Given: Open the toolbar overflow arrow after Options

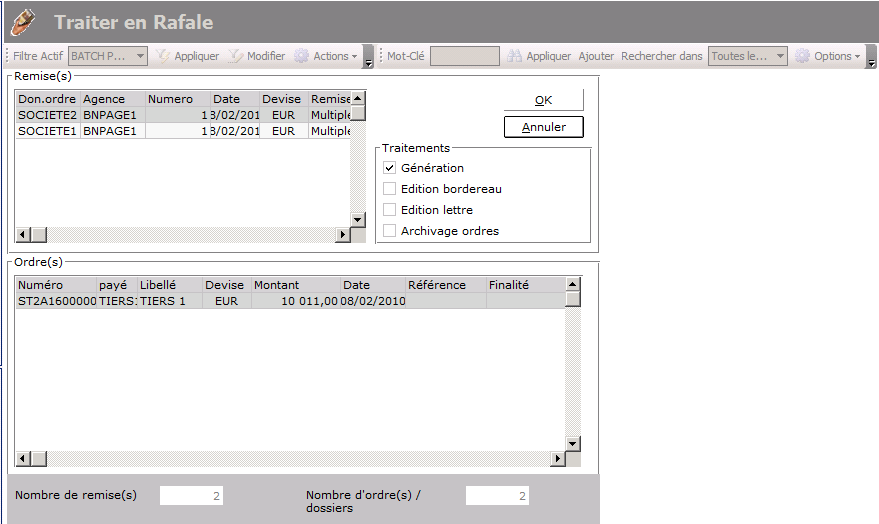Looking at the screenshot, I should point(871,58).
